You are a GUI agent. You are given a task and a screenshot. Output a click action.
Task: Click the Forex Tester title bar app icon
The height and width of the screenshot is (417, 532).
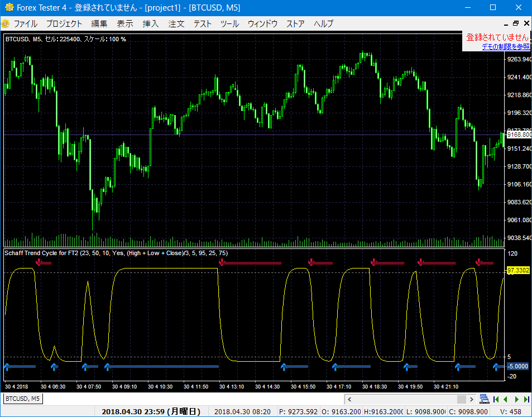(9, 7)
